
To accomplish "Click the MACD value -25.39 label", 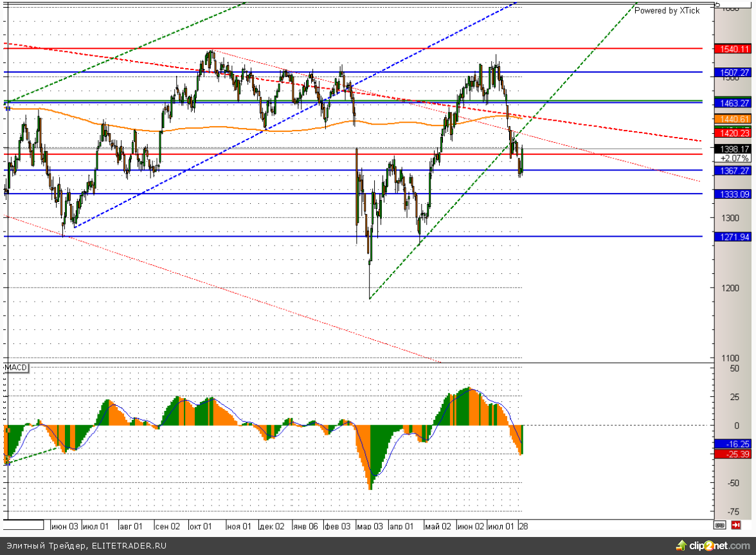I will [x=732, y=454].
